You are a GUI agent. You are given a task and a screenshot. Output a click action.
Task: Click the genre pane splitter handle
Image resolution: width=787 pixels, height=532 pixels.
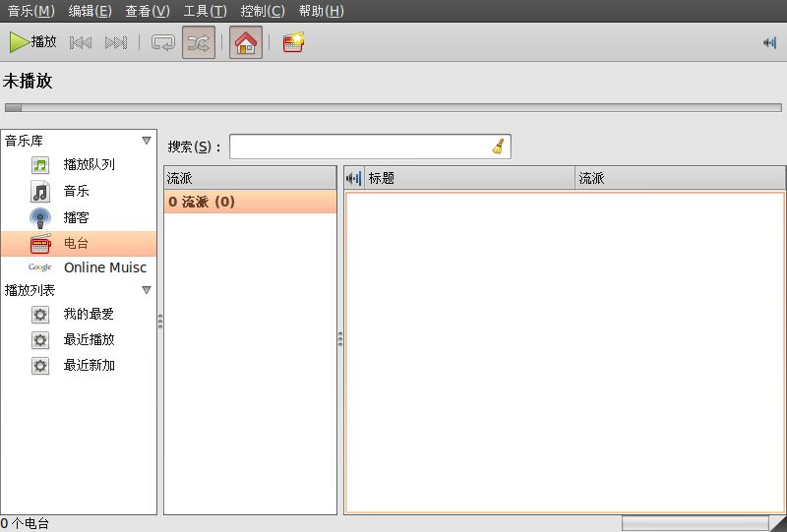tap(340, 339)
